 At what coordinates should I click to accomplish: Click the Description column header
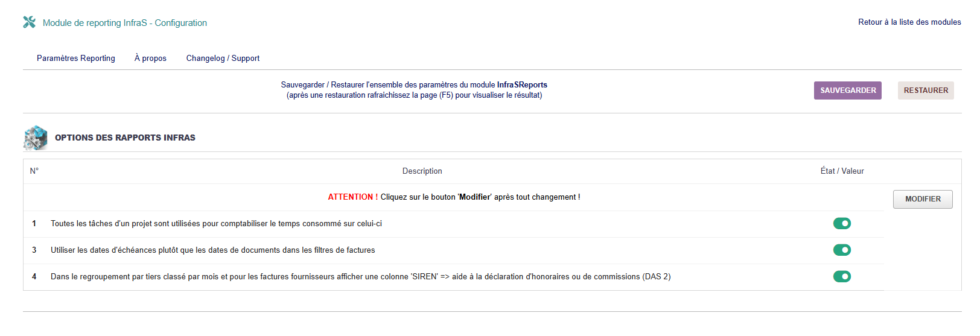click(422, 171)
